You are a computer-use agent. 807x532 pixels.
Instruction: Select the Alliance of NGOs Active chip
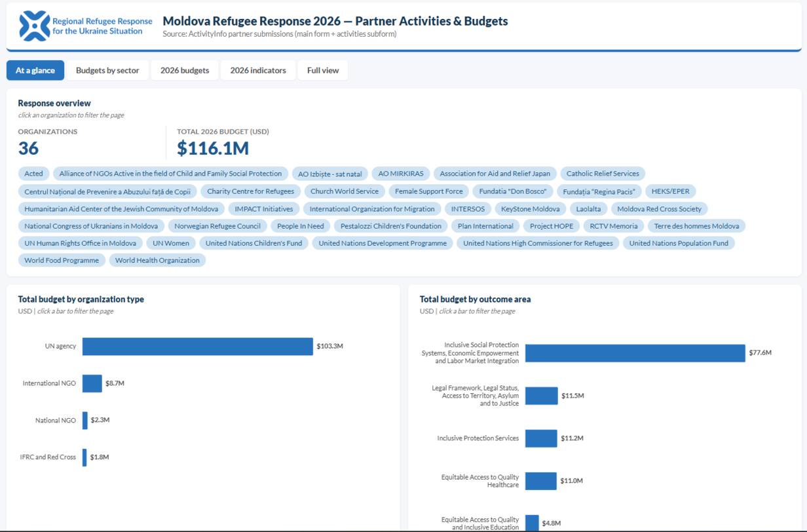pyautogui.click(x=170, y=174)
